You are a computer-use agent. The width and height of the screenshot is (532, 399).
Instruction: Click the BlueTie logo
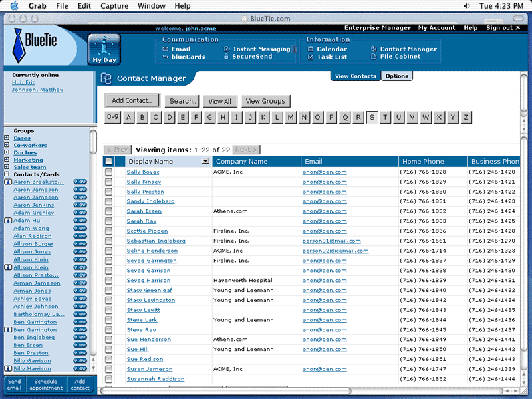coord(35,45)
